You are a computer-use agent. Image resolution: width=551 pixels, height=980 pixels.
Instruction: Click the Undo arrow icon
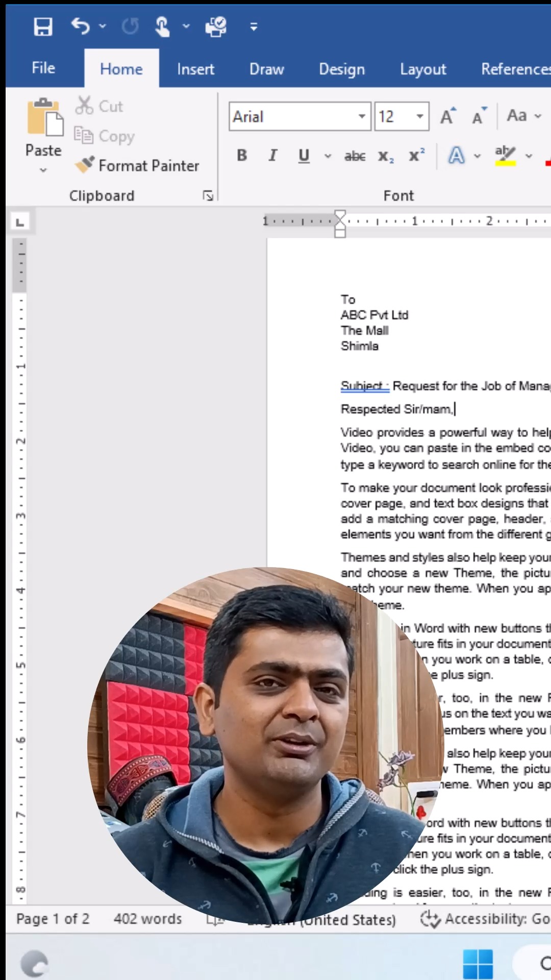80,26
